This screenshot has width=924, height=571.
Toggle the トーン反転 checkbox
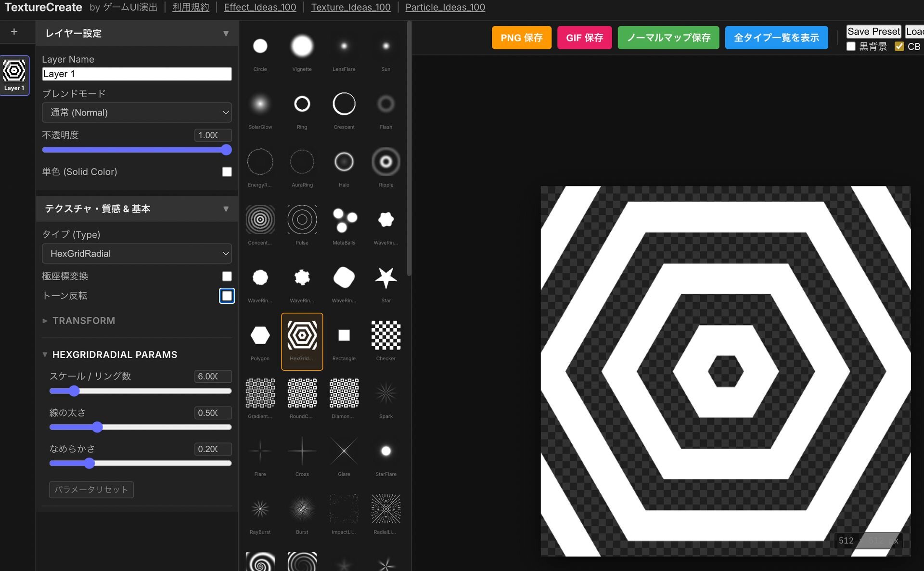click(227, 296)
